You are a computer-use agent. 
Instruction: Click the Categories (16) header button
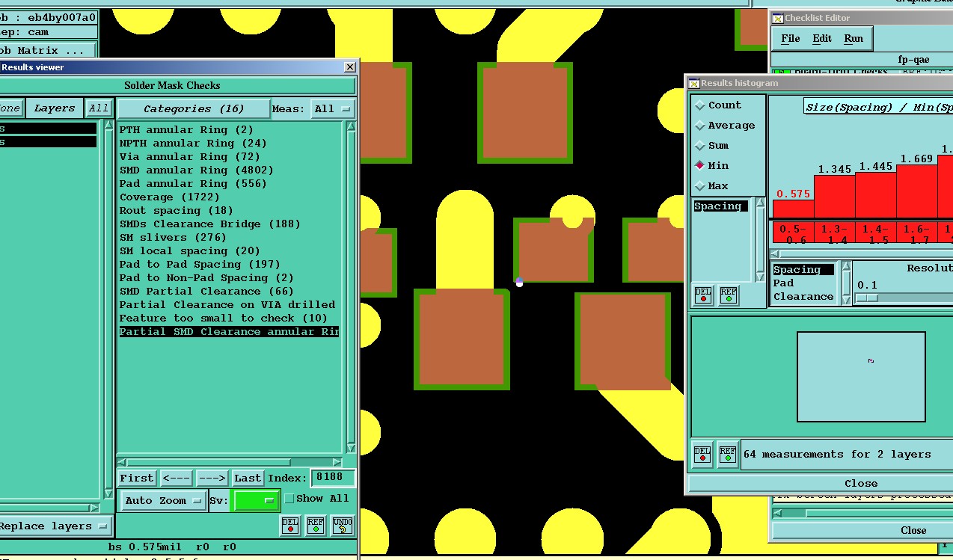194,108
